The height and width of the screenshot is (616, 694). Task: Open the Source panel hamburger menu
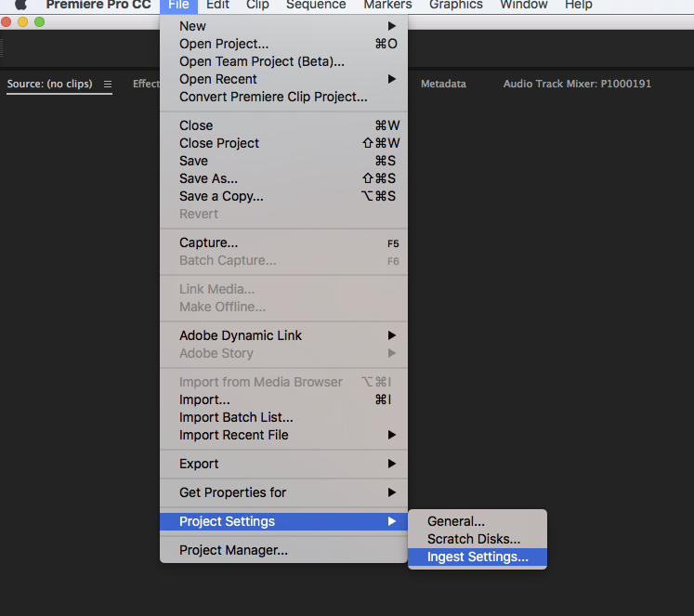(108, 84)
